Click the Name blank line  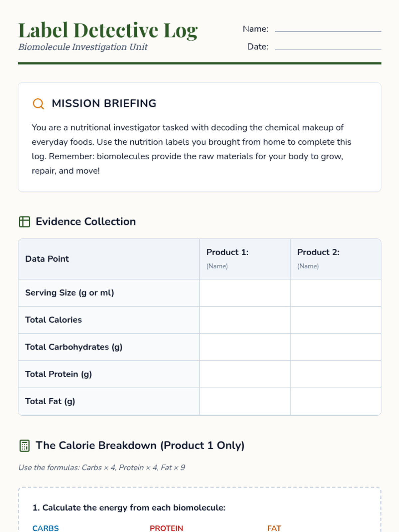(x=328, y=29)
